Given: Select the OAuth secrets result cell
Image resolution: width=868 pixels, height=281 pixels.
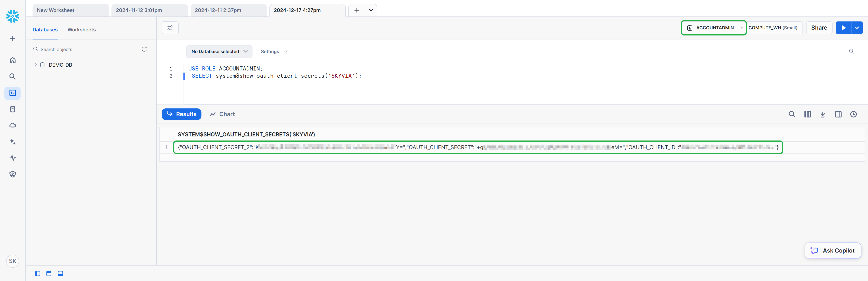Looking at the screenshot, I should (478, 147).
